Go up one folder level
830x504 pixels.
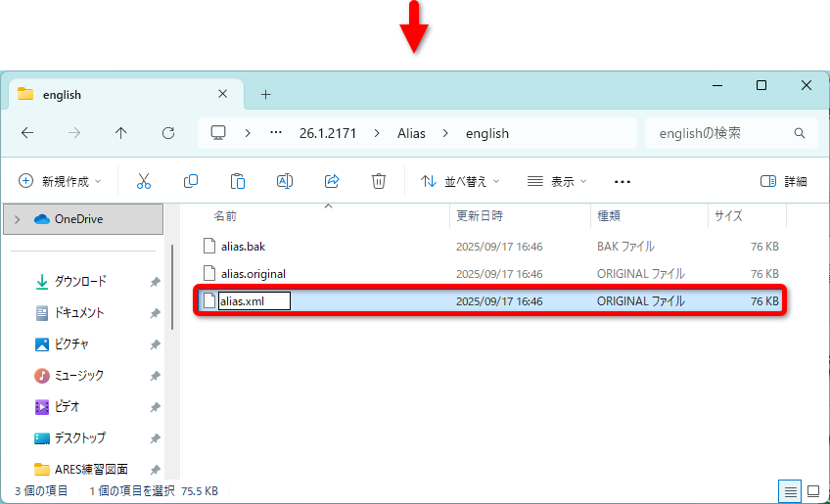click(x=121, y=133)
